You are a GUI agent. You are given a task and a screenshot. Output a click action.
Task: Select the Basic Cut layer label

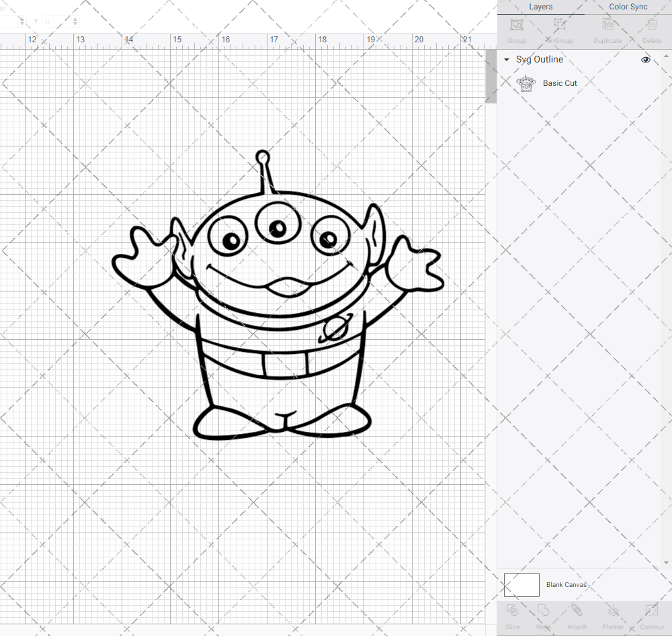pyautogui.click(x=560, y=83)
